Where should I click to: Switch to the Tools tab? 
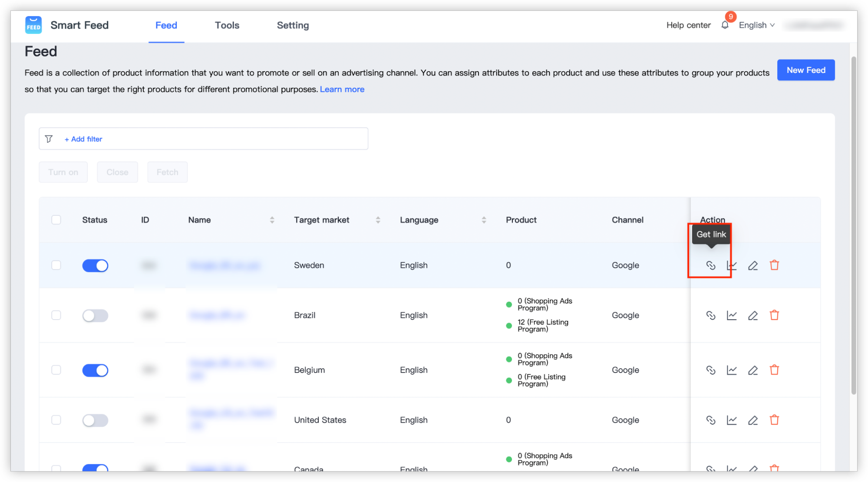pyautogui.click(x=227, y=25)
